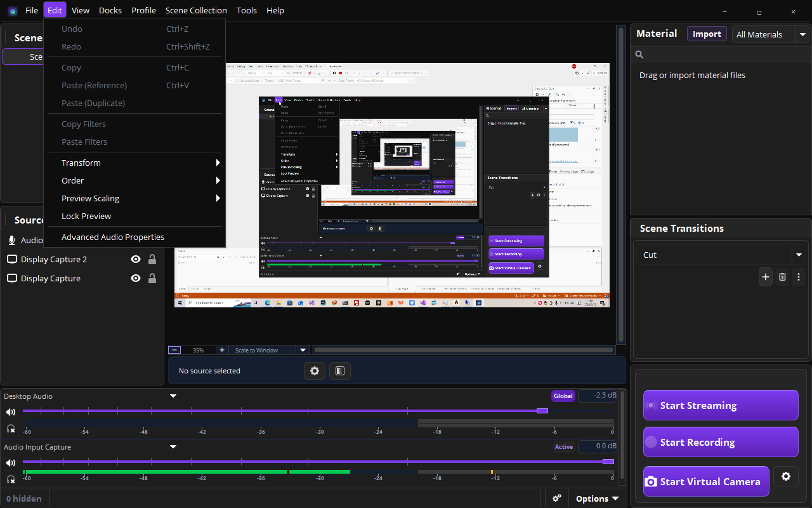The height and width of the screenshot is (508, 812).
Task: Click into the Material search field
Action: click(721, 55)
